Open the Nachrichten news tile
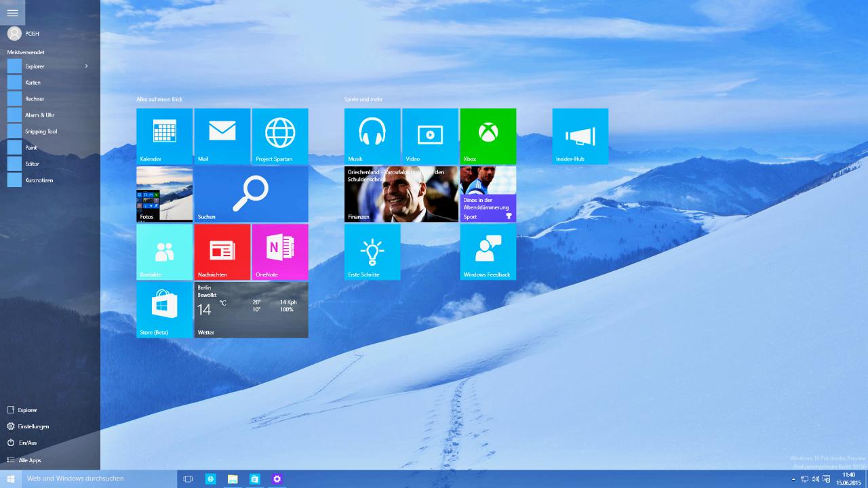 point(222,251)
